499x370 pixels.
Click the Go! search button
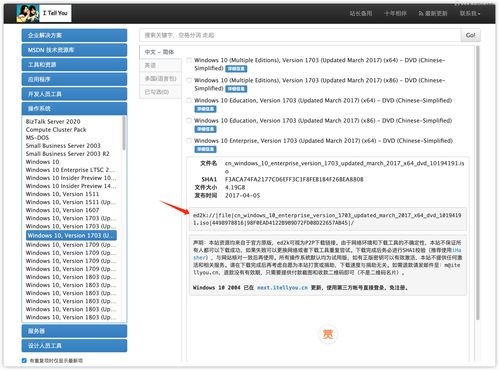tap(470, 35)
